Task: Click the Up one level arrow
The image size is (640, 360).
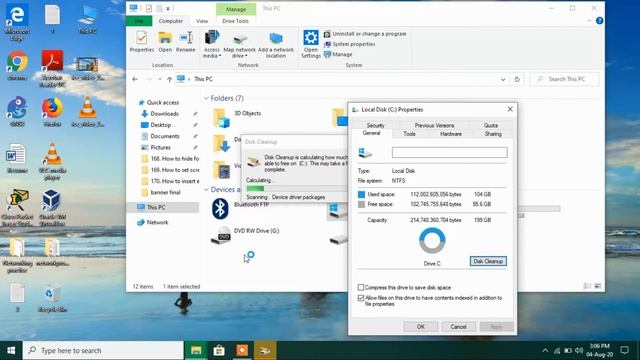Action: point(169,79)
